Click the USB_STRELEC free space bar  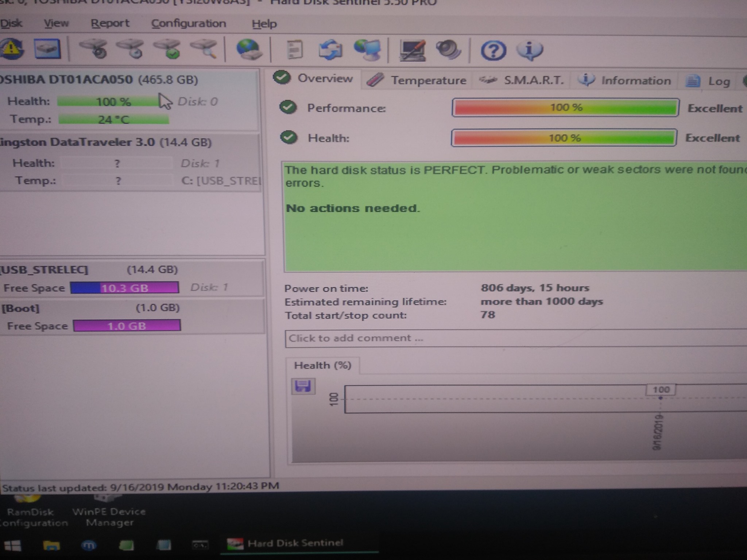pyautogui.click(x=124, y=288)
